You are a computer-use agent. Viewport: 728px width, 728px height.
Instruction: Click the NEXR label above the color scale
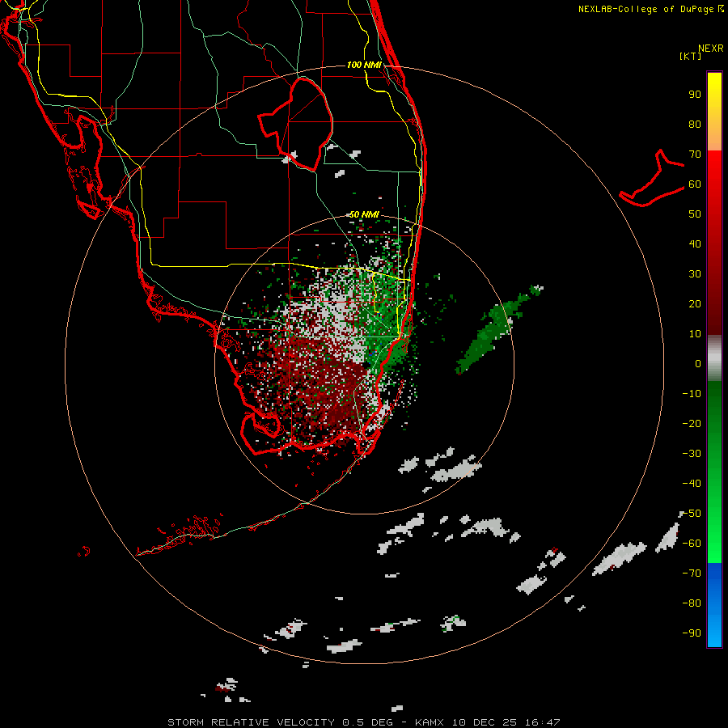click(710, 49)
